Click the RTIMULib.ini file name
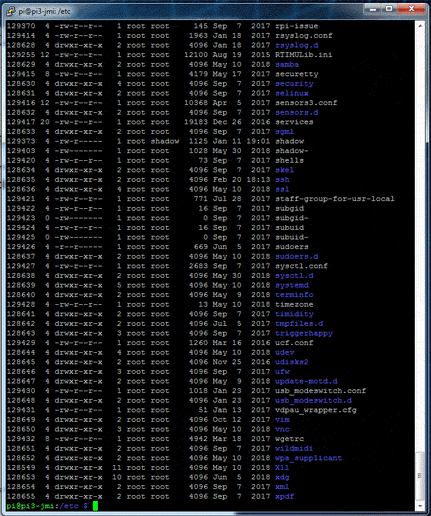Image resolution: width=431 pixels, height=516 pixels. pos(304,55)
